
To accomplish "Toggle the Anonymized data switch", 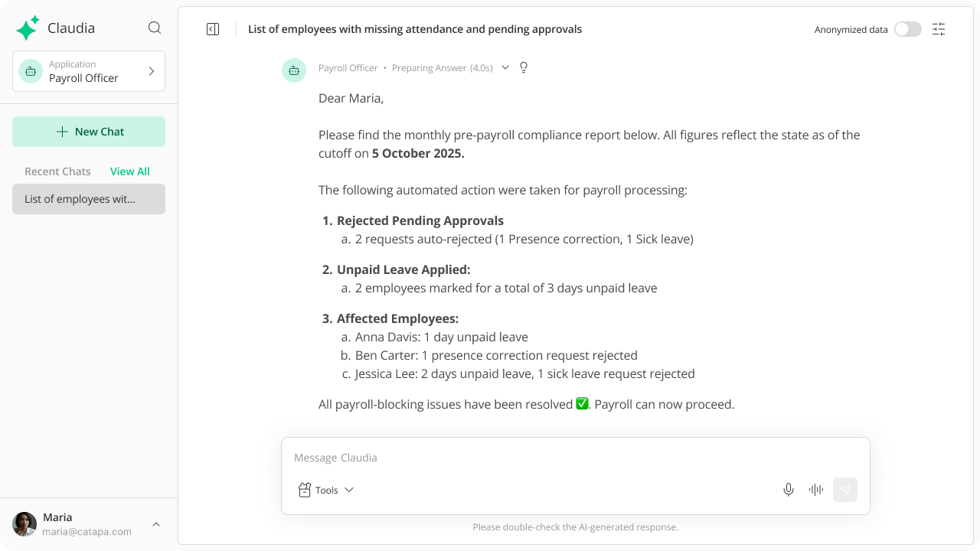I will [x=908, y=29].
